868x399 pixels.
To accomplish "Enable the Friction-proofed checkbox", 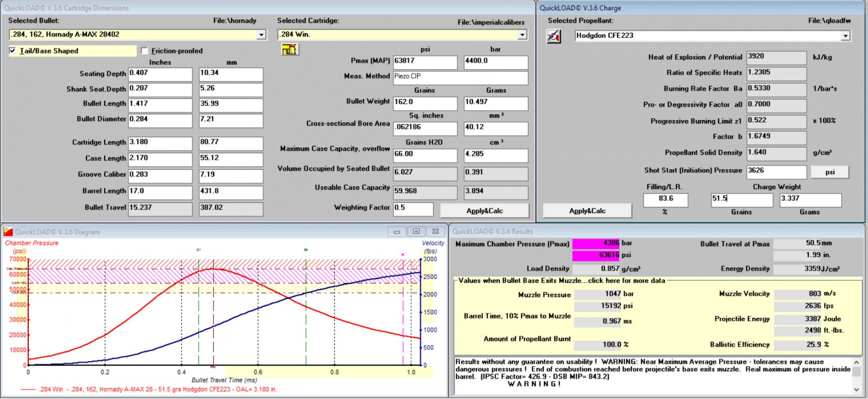I will (145, 51).
